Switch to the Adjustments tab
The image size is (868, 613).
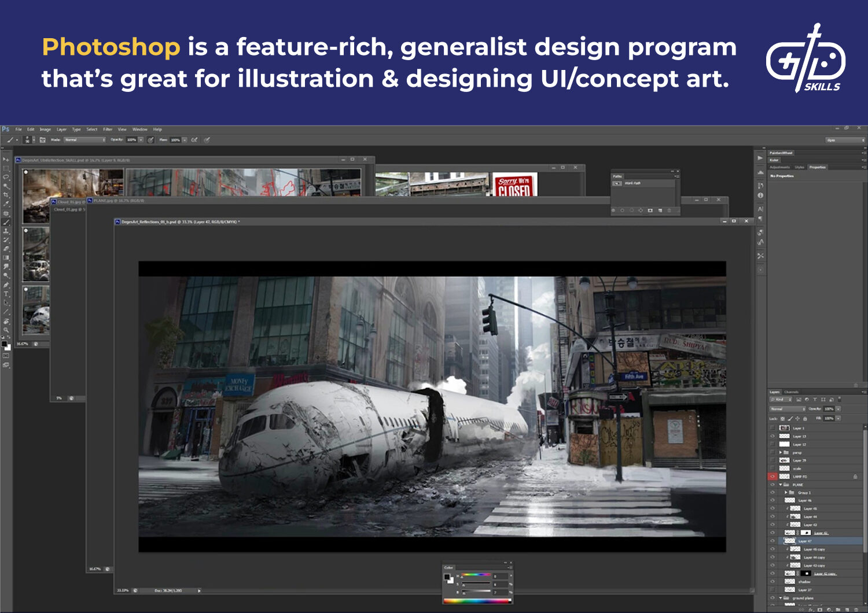pyautogui.click(x=779, y=167)
